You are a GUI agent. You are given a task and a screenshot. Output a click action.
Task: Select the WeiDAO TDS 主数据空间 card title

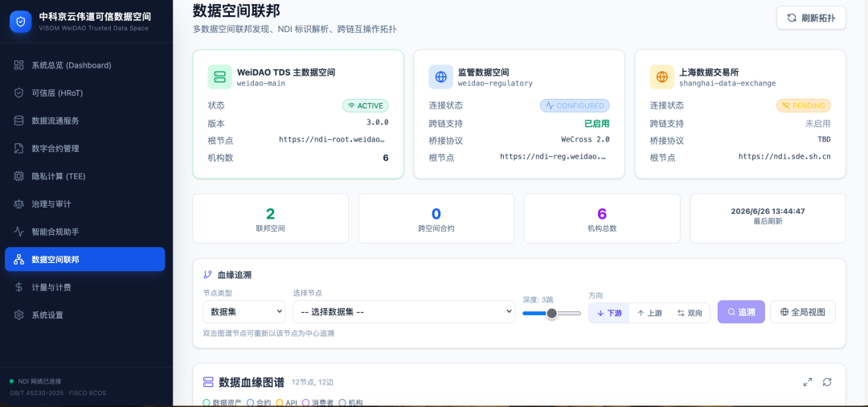coord(286,72)
